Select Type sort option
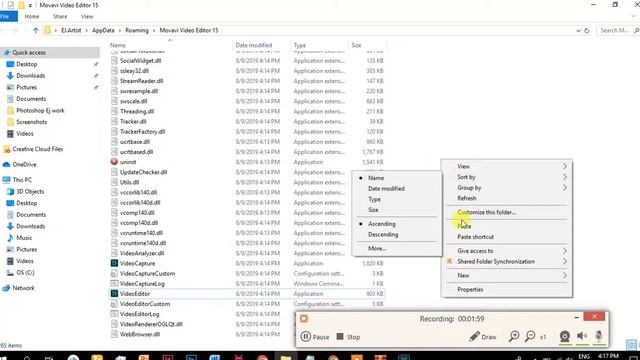 [374, 199]
